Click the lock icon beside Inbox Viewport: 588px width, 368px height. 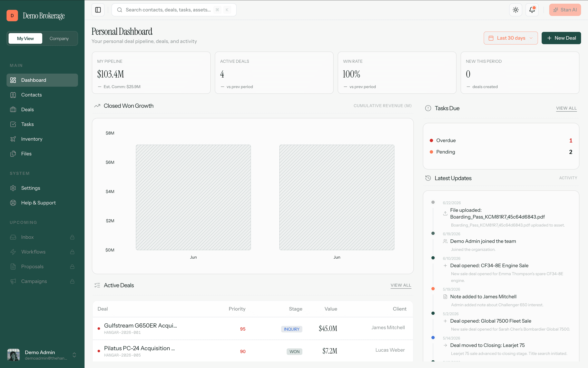click(x=72, y=237)
